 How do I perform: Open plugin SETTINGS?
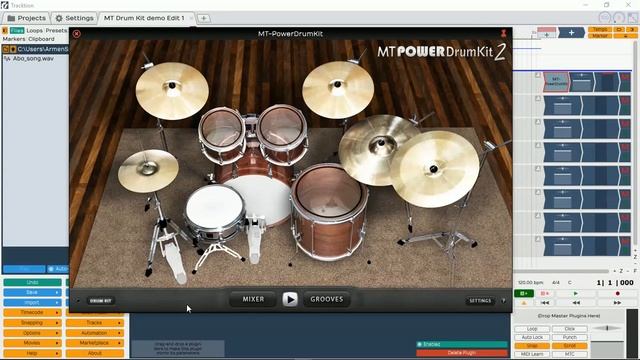[x=480, y=301]
